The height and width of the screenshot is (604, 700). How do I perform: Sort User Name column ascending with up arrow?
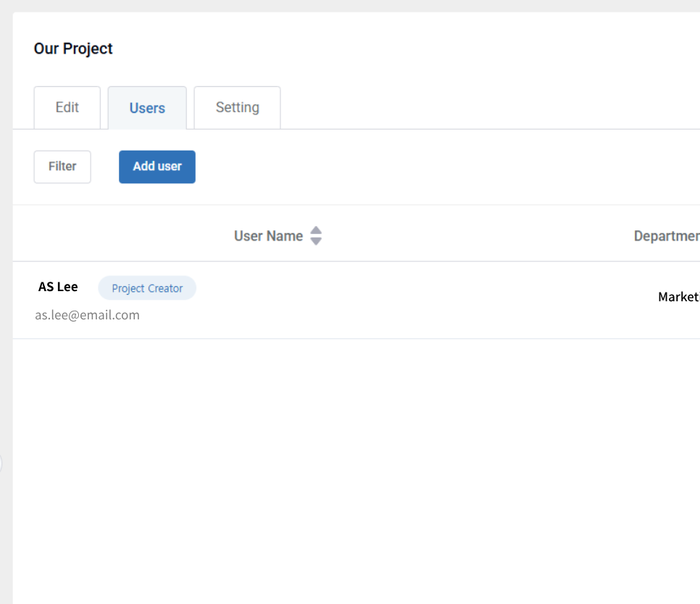(x=315, y=230)
